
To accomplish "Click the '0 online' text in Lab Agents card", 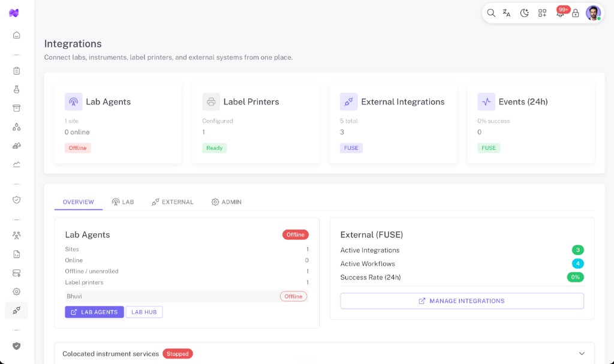I will coord(77,132).
